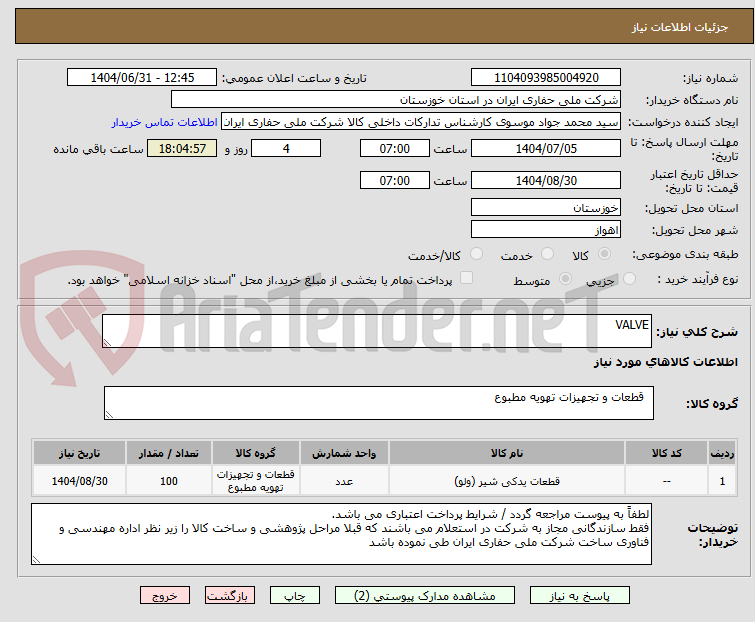Screen dimensions: 755x622
Task: Click the گروه کالا text area
Action: (378, 403)
